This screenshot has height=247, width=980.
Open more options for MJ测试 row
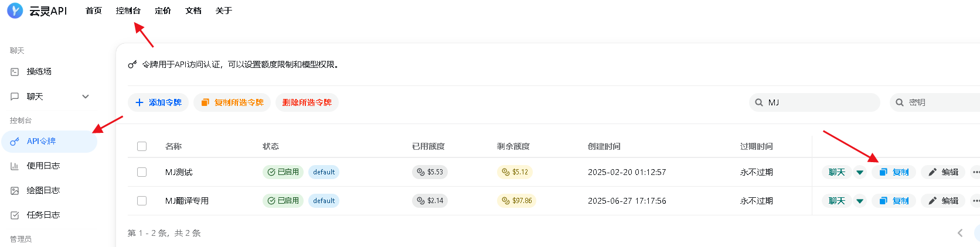pos(975,172)
